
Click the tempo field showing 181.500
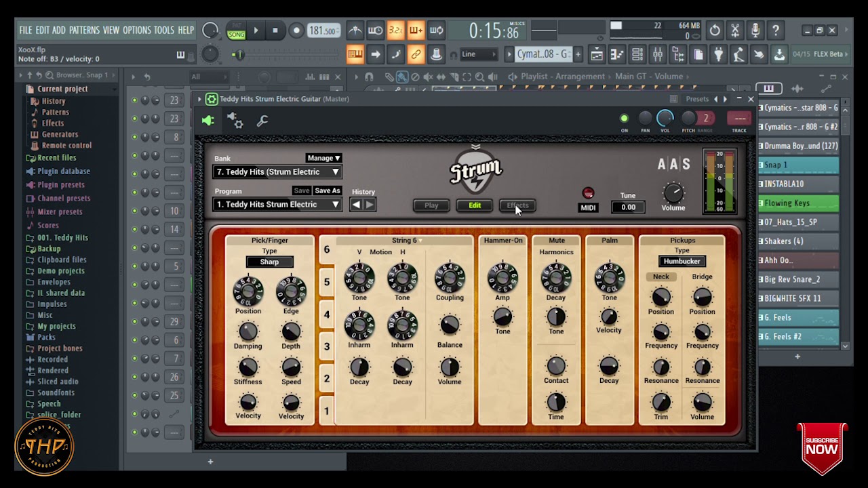pyautogui.click(x=323, y=31)
